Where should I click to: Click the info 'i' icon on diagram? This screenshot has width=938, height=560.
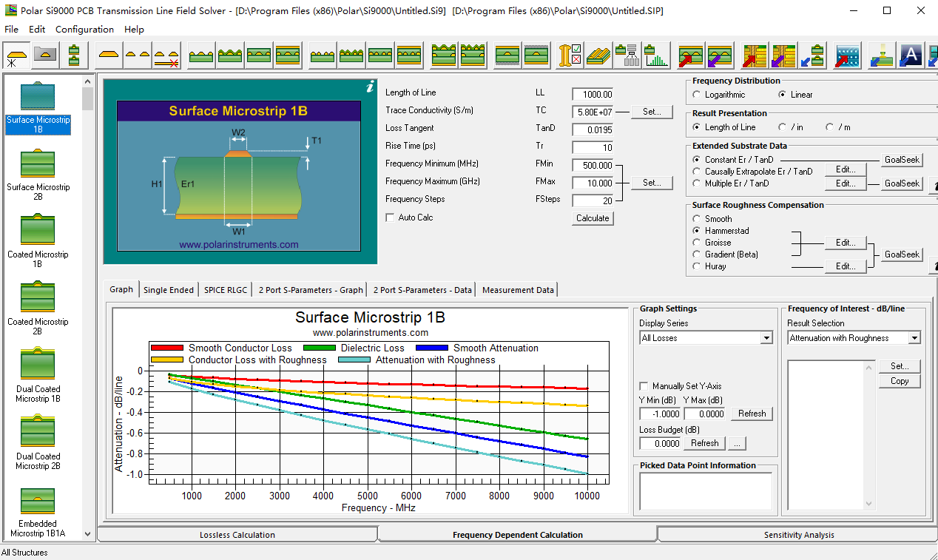coord(370,87)
